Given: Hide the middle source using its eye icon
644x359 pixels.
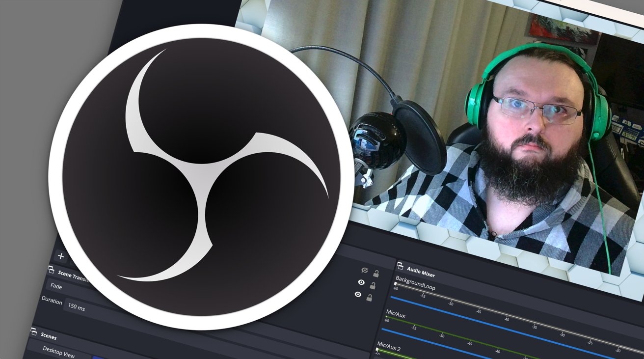Looking at the screenshot, I should coord(361,282).
